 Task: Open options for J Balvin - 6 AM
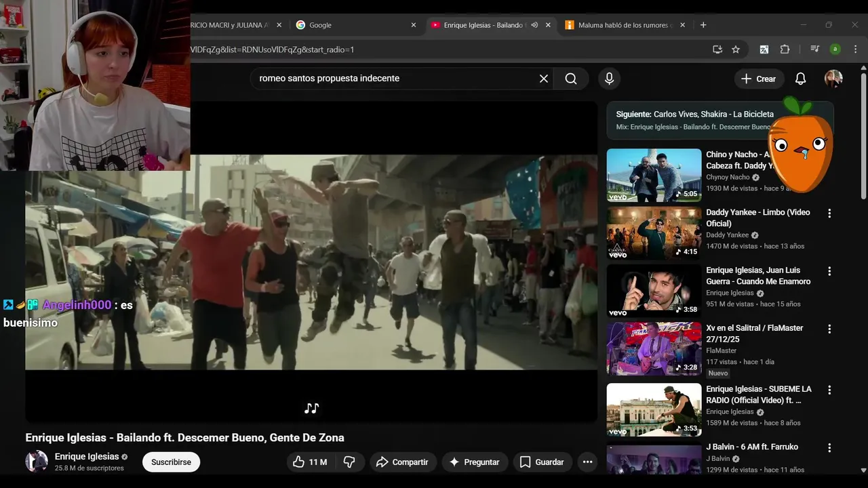coord(829,448)
